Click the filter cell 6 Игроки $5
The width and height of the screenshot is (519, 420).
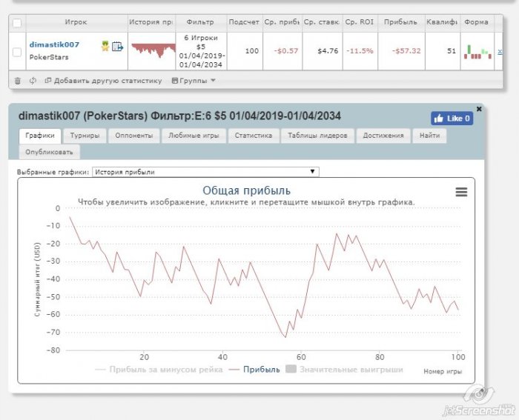coord(201,51)
